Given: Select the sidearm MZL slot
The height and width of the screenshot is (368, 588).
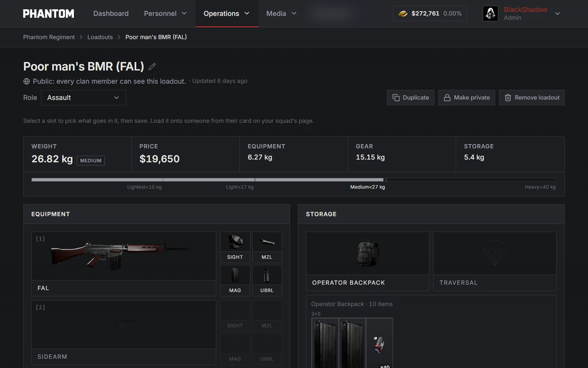Looking at the screenshot, I should 267,315.
